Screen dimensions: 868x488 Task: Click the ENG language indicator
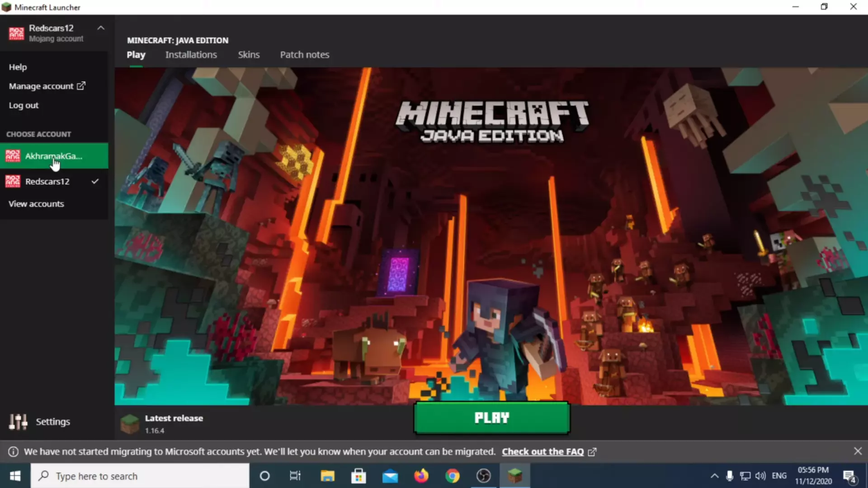(x=779, y=476)
